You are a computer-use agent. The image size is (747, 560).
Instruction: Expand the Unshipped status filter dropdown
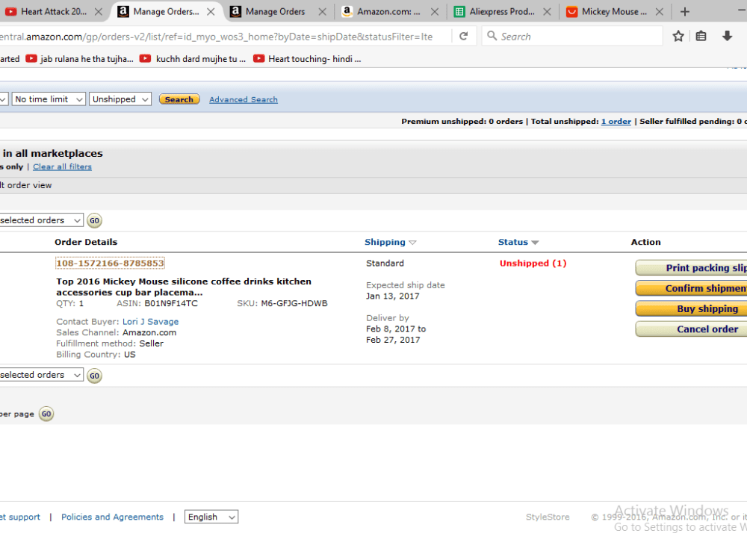coord(120,99)
